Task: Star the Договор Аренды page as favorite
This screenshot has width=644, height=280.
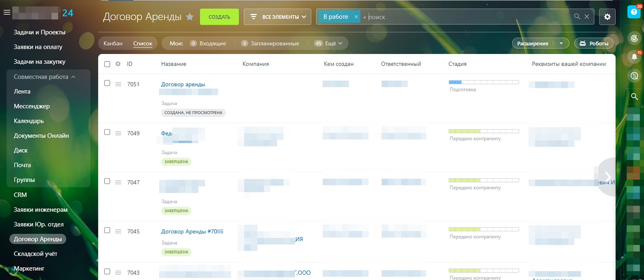Action: [190, 17]
